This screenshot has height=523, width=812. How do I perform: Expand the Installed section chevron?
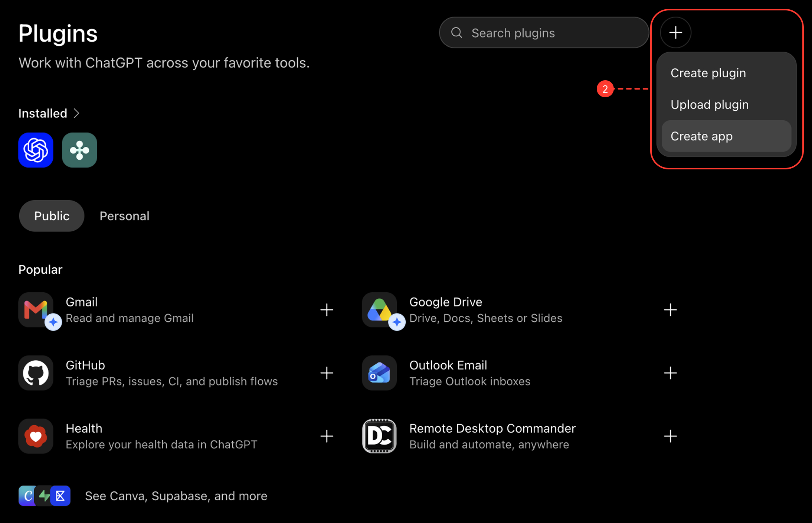tap(76, 113)
